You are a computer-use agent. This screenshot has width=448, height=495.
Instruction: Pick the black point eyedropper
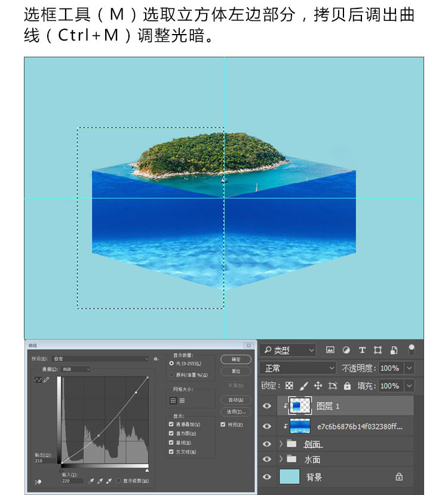[x=91, y=481]
